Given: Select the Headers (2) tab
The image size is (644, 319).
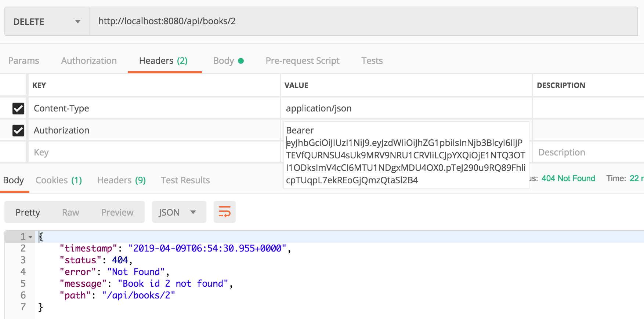Looking at the screenshot, I should click(x=163, y=60).
